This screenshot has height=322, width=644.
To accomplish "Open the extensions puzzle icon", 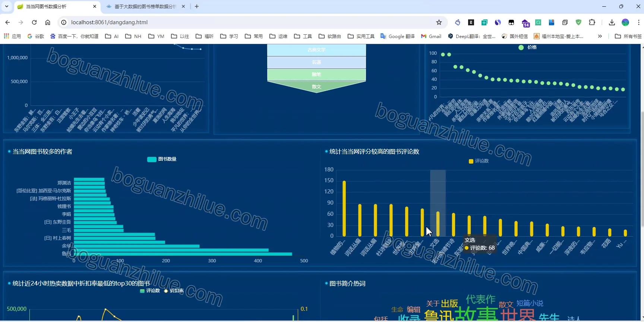I will (x=592, y=22).
